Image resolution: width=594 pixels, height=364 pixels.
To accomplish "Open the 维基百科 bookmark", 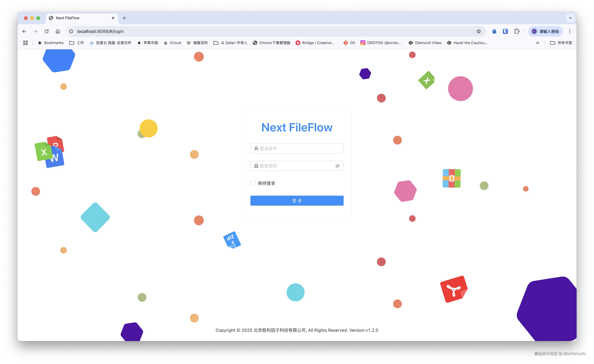I will [x=197, y=43].
